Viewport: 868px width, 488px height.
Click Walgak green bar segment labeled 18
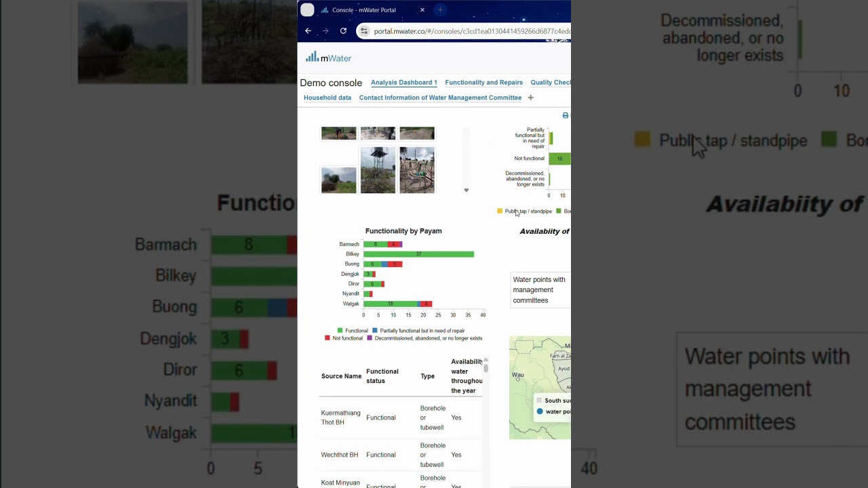pos(390,304)
